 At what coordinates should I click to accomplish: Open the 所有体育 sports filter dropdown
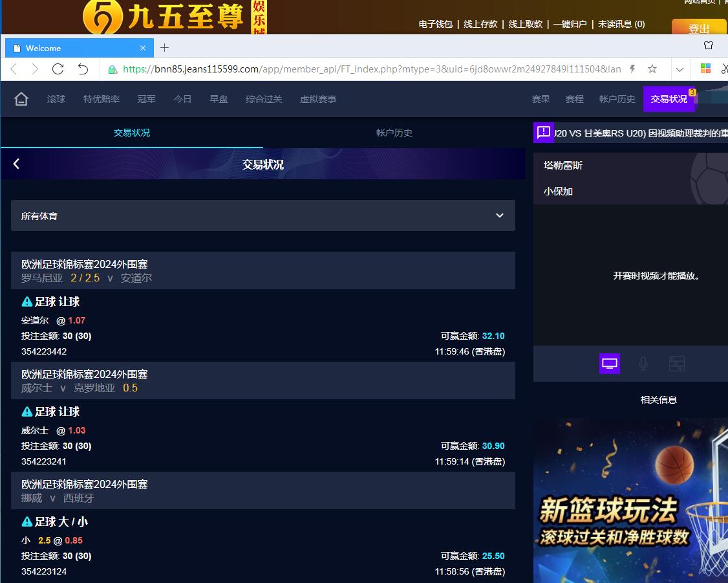click(262, 215)
